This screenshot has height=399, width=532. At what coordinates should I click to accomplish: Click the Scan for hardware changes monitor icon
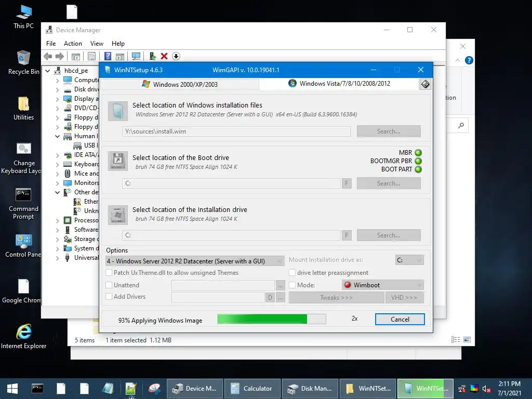point(136,56)
